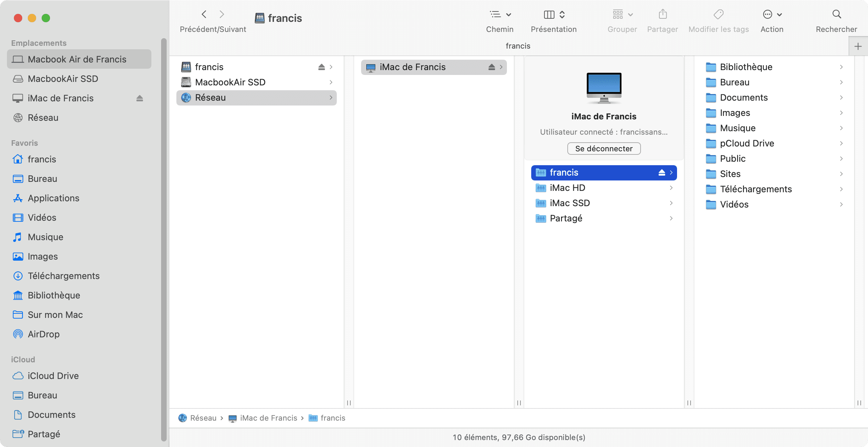Open Documents under iCloud
Screen dimensions: 868x447
79,415
